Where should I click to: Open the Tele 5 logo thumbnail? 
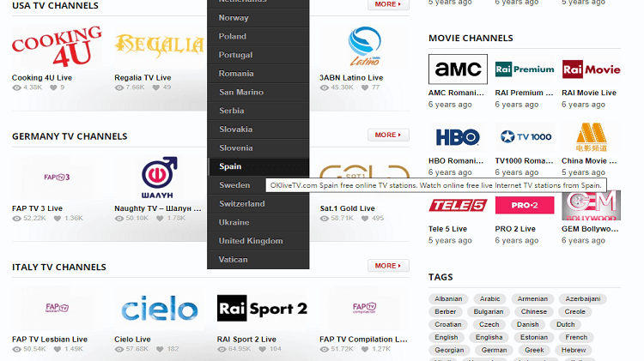pos(458,205)
